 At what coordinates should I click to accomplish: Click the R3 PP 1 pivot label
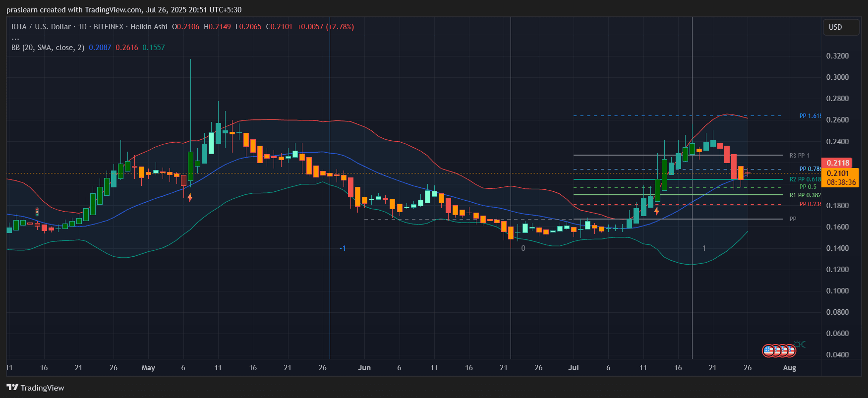click(x=799, y=156)
